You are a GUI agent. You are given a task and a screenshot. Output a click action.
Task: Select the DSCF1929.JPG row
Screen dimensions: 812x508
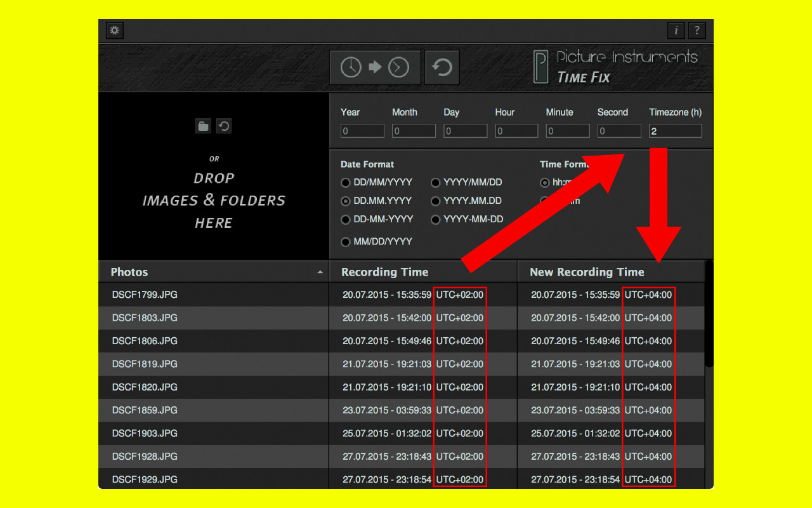pos(402,479)
